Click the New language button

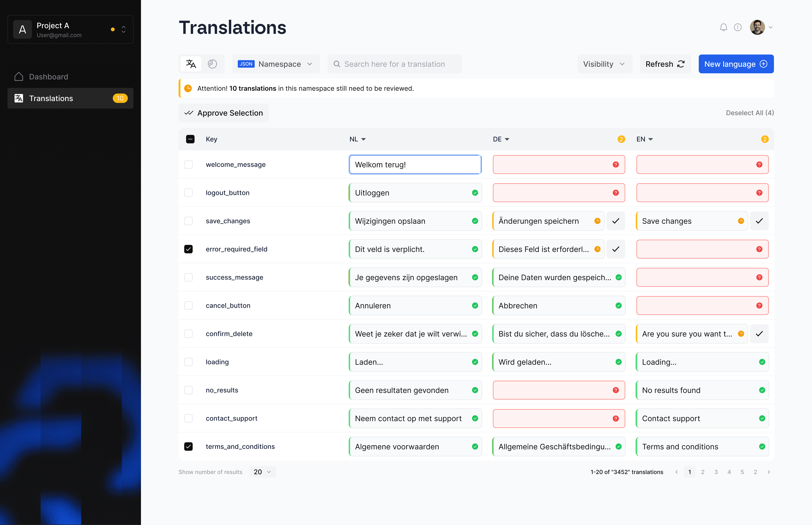[x=736, y=64]
